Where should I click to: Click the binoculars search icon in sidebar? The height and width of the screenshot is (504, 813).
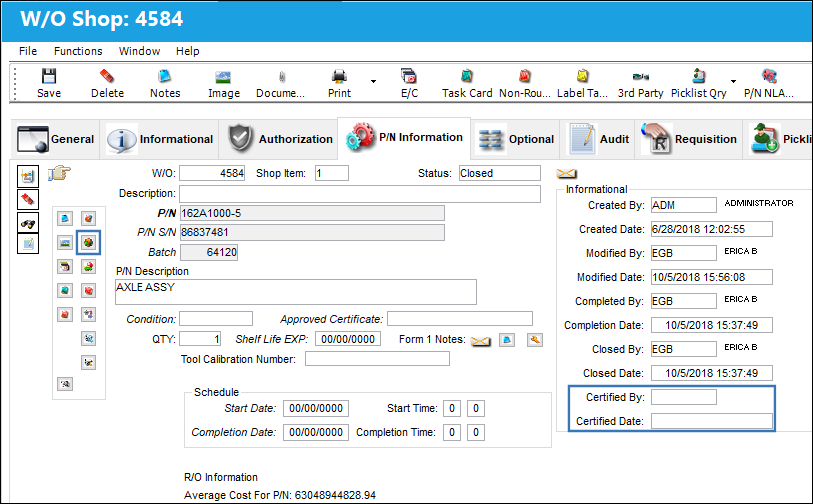coord(28,223)
